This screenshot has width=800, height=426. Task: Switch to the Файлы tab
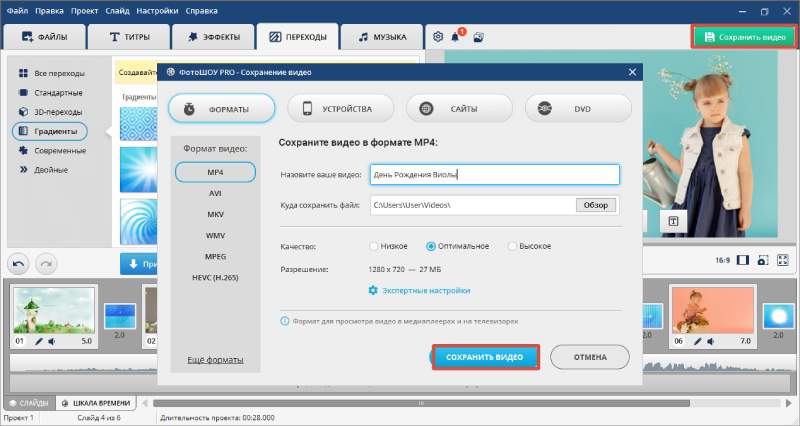point(44,37)
